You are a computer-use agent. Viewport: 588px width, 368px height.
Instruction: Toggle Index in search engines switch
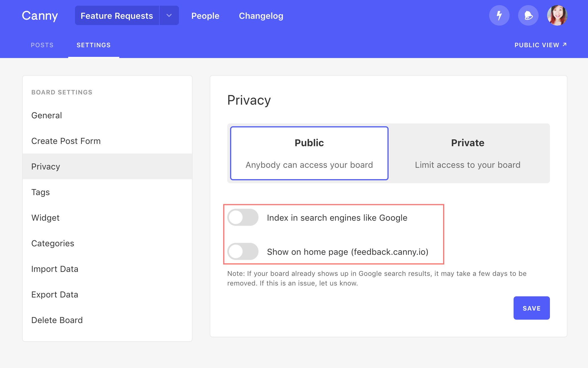click(243, 218)
